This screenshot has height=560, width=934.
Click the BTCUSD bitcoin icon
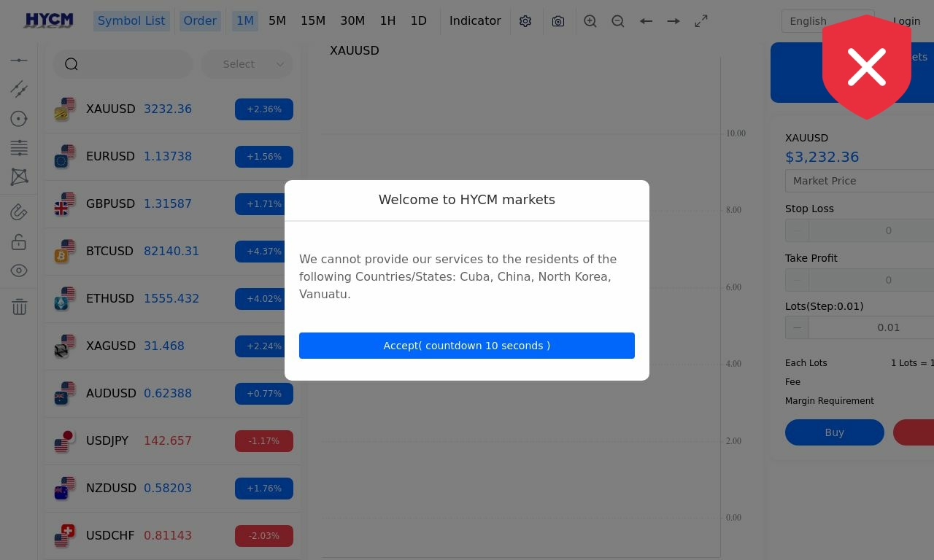(65, 251)
